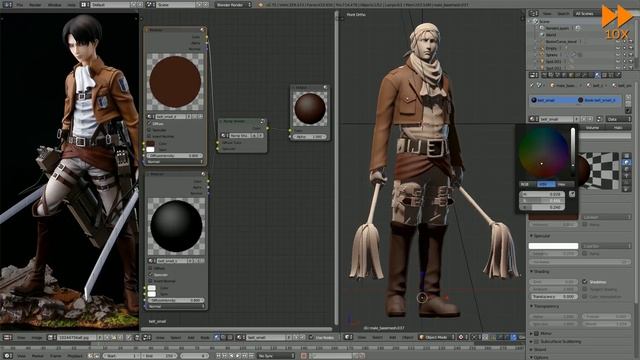
Task: Open the 3D View editor type icon
Action: [347, 337]
